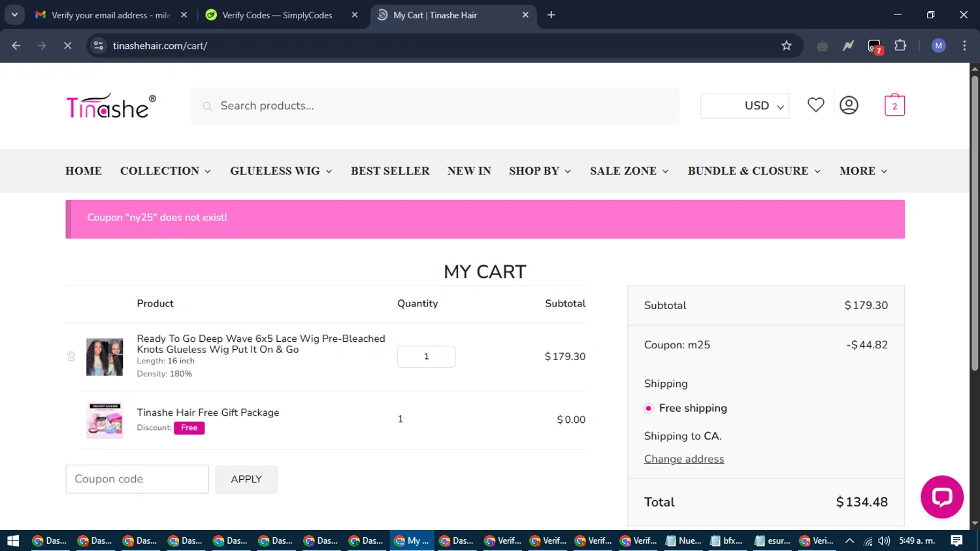
Task: Open the Extensions puzzle icon
Action: tap(900, 46)
